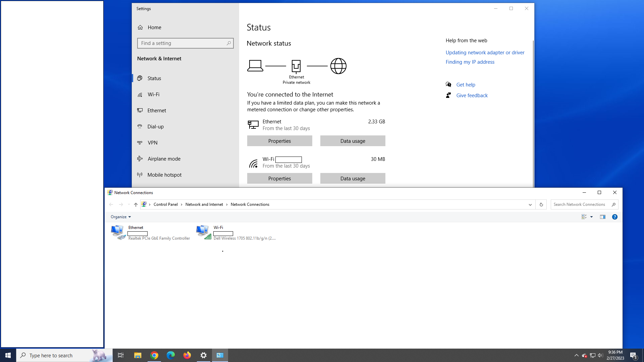644x362 pixels.
Task: Open Task View on the taskbar
Action: point(121,355)
